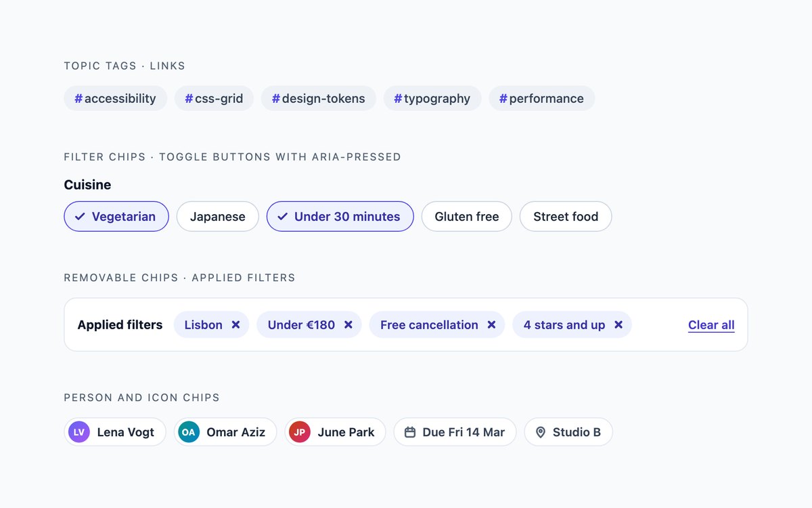The width and height of the screenshot is (812, 508).
Task: Click the JP avatar for June Park
Action: pyautogui.click(x=299, y=432)
